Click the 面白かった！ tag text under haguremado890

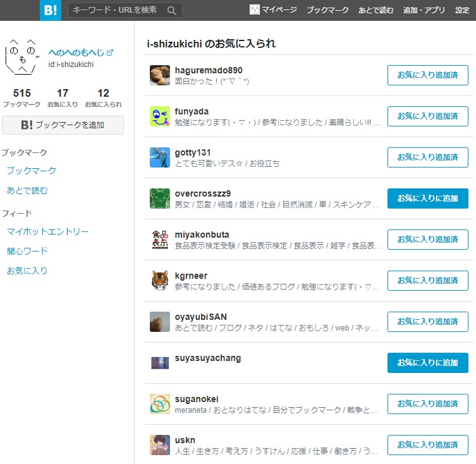click(x=212, y=82)
